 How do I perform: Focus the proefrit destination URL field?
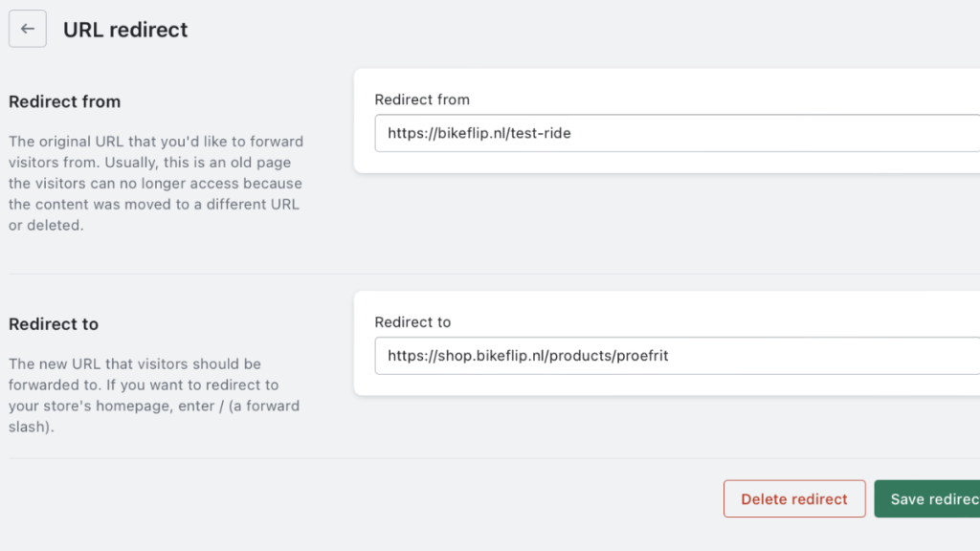click(x=670, y=356)
